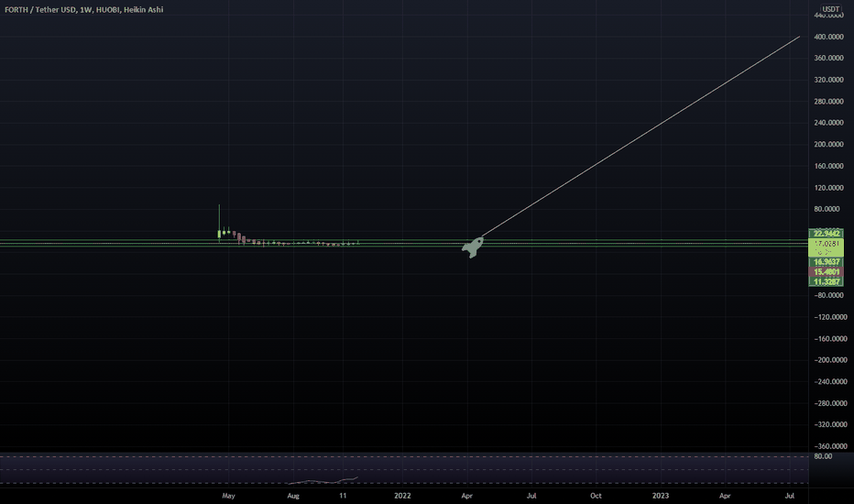Click the 320.0000 price axis label
This screenshot has height=504, width=854.
[x=828, y=80]
